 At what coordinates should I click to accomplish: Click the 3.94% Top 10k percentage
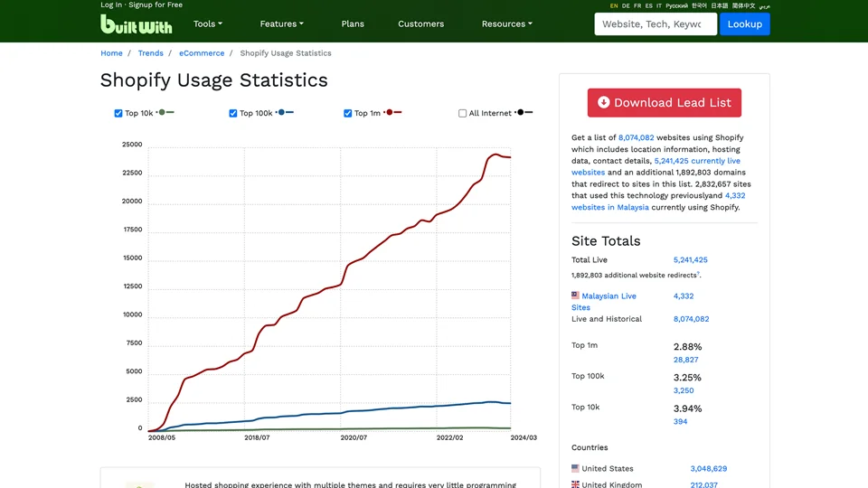pyautogui.click(x=687, y=408)
